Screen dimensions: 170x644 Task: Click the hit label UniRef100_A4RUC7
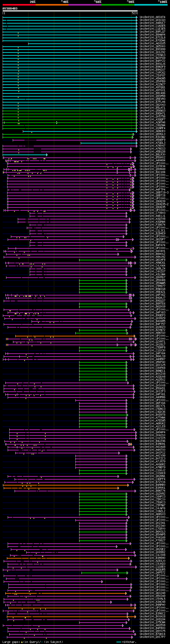[x=152, y=23]
